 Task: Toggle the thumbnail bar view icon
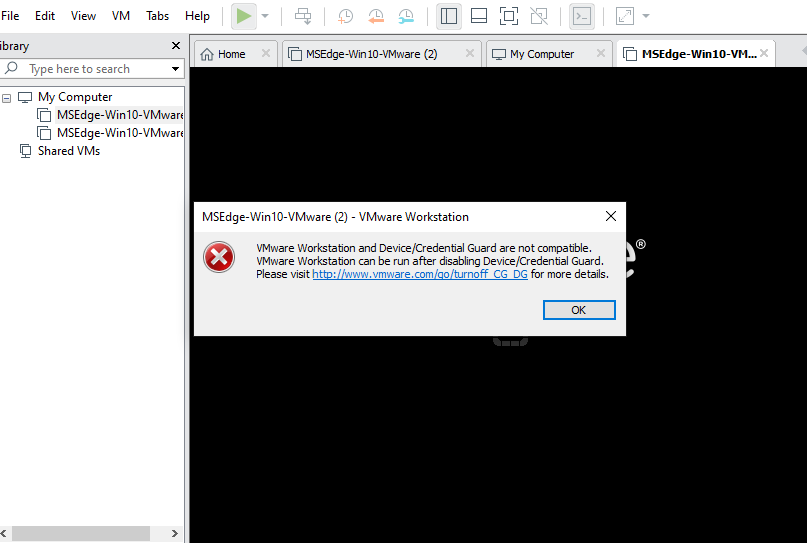(479, 16)
